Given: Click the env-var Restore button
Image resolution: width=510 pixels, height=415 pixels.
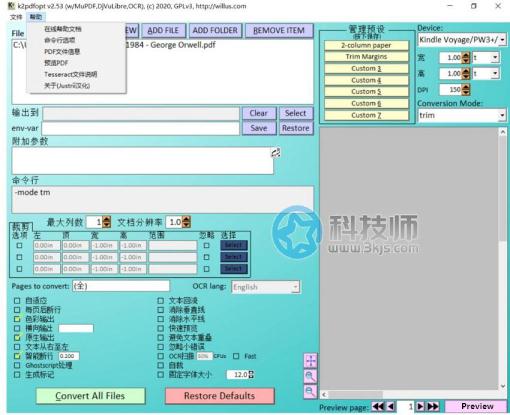Looking at the screenshot, I should [296, 128].
